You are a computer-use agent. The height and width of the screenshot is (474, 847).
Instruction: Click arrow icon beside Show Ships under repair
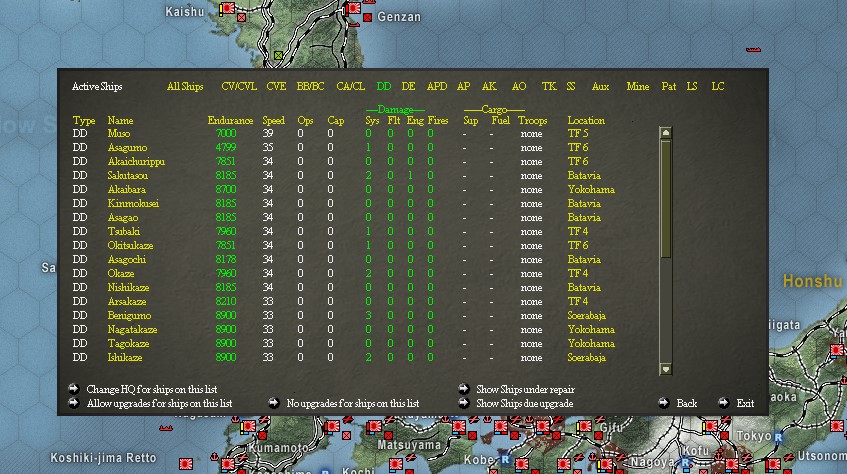click(x=463, y=389)
